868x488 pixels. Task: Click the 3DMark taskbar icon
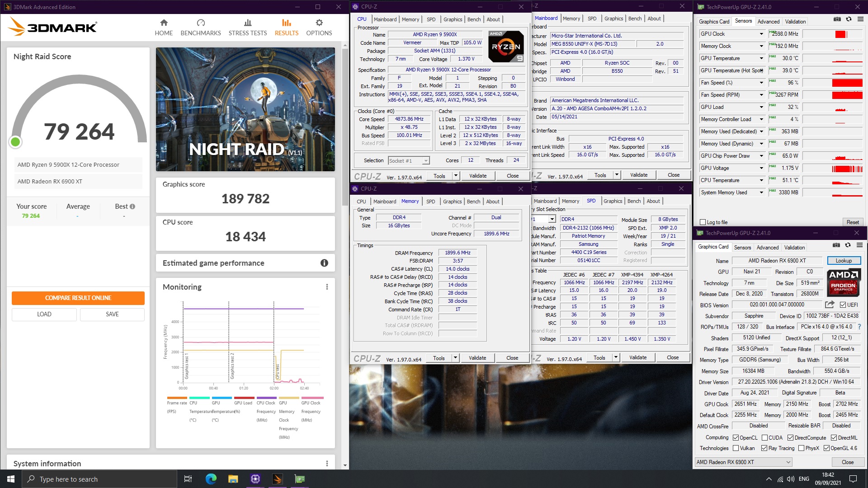(x=278, y=479)
